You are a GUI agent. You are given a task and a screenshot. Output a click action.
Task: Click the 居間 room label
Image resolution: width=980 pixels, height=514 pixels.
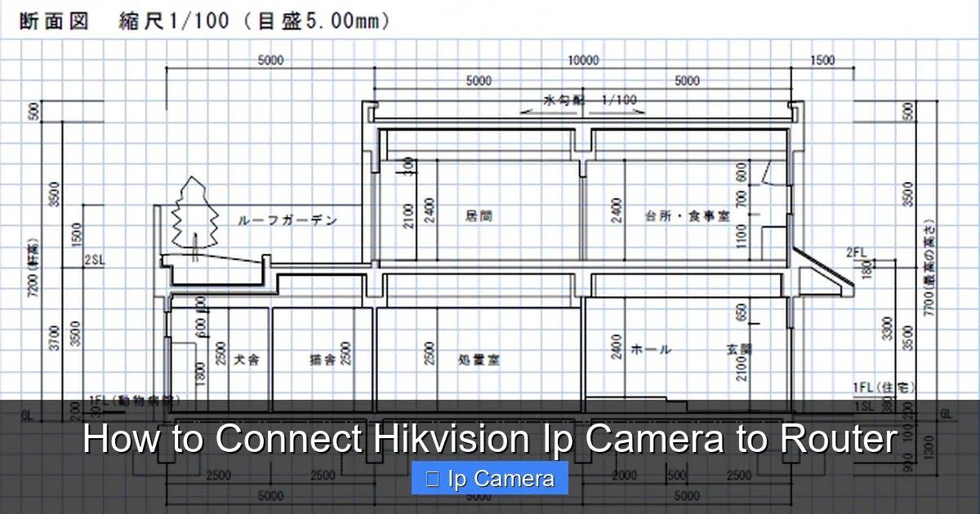tap(479, 216)
